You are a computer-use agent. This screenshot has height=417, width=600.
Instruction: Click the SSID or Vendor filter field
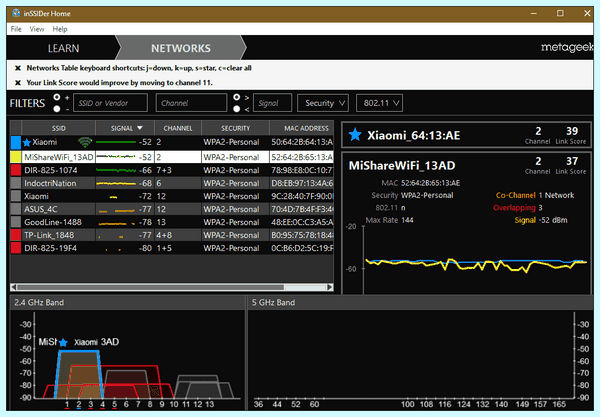click(x=110, y=103)
